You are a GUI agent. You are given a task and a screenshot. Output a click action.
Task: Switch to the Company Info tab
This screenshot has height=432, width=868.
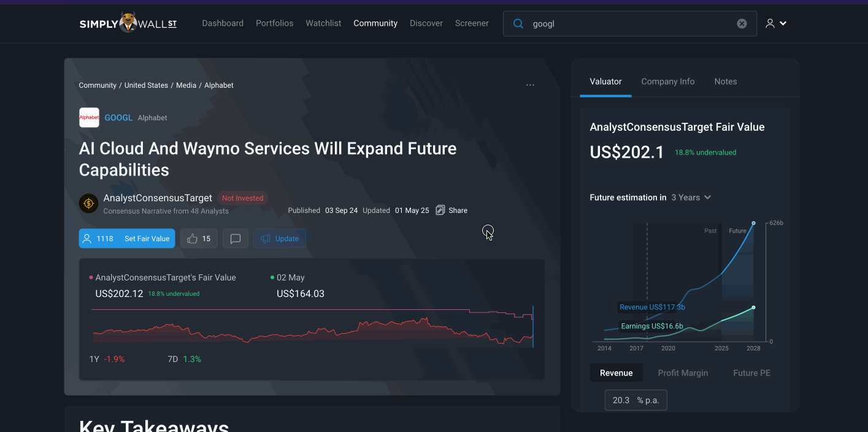668,82
